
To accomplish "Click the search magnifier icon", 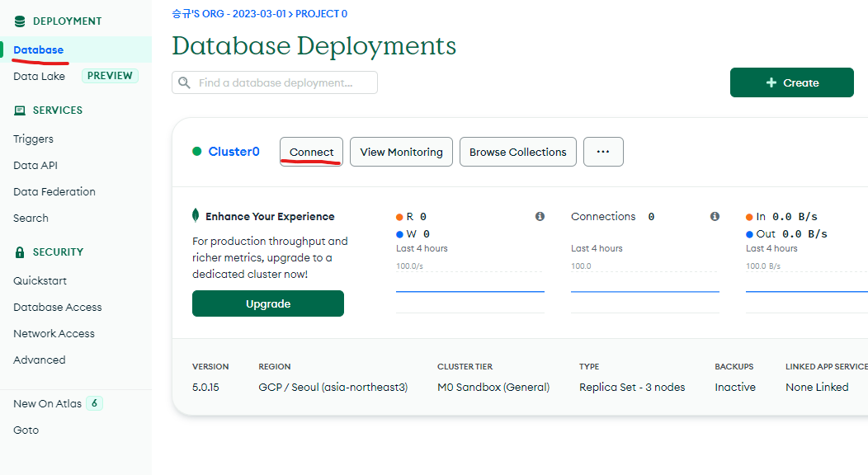I will click(x=184, y=83).
